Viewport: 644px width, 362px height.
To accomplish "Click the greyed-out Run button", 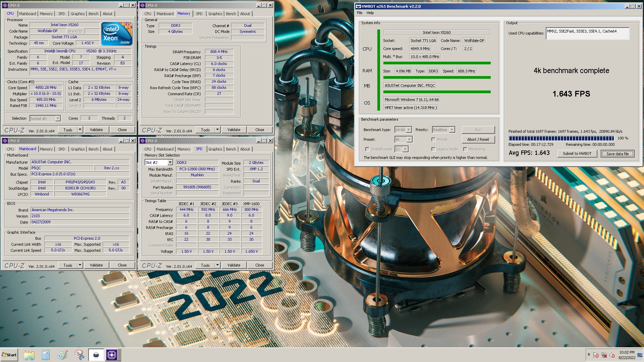I will [478, 130].
